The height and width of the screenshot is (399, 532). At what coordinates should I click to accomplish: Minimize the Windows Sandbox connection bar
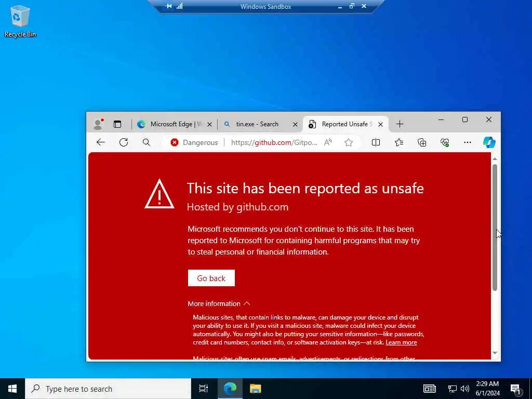tap(340, 6)
